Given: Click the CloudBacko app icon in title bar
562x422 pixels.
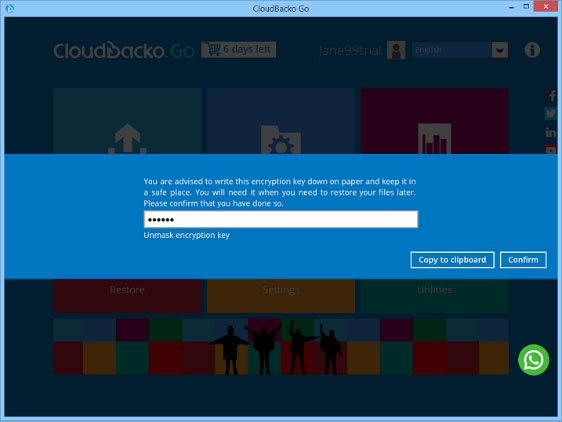Looking at the screenshot, I should pos(10,8).
